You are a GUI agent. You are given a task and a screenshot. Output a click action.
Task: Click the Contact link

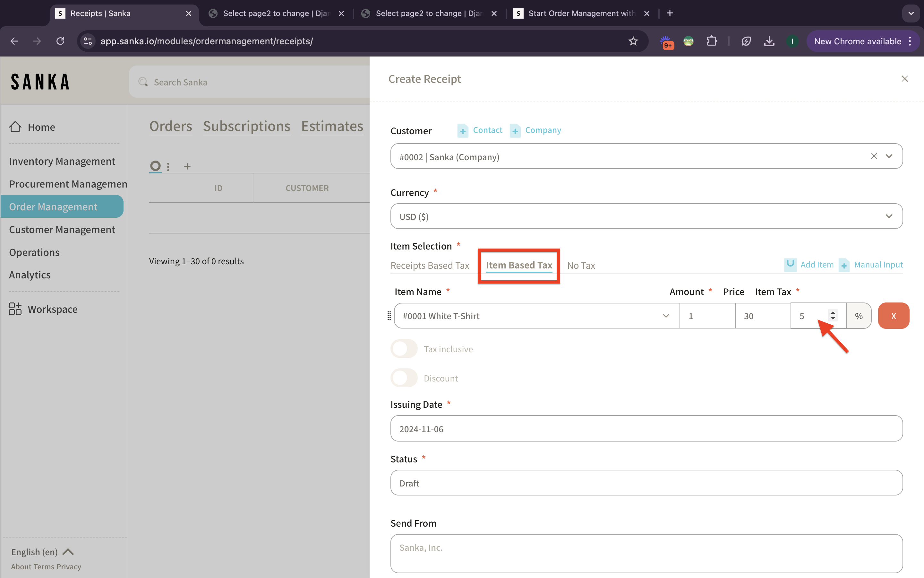click(x=488, y=130)
